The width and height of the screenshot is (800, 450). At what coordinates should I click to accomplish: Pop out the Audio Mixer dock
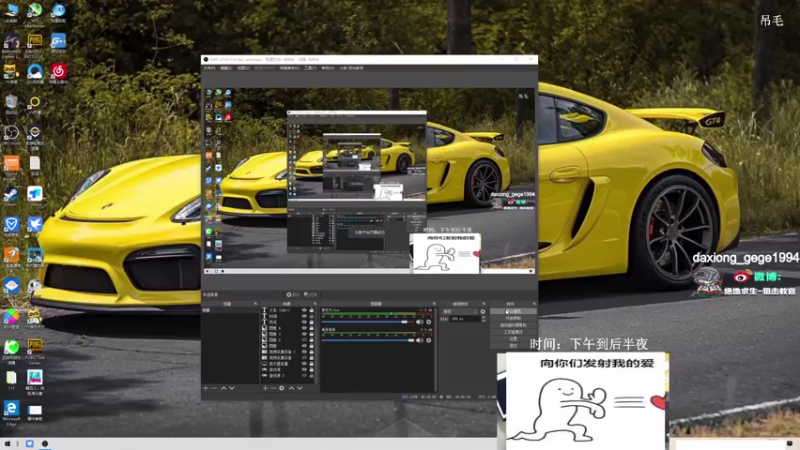point(434,304)
